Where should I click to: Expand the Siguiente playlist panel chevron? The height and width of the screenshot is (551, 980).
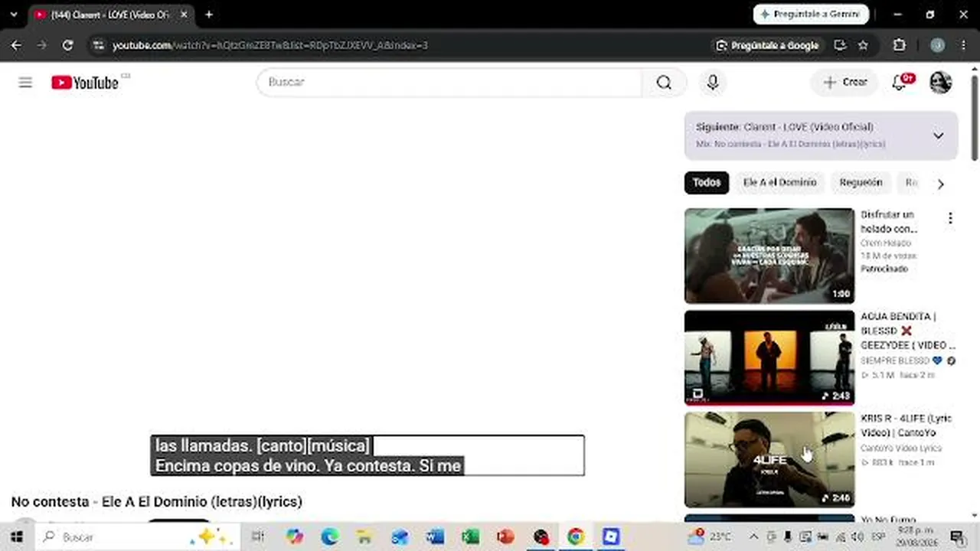(939, 135)
